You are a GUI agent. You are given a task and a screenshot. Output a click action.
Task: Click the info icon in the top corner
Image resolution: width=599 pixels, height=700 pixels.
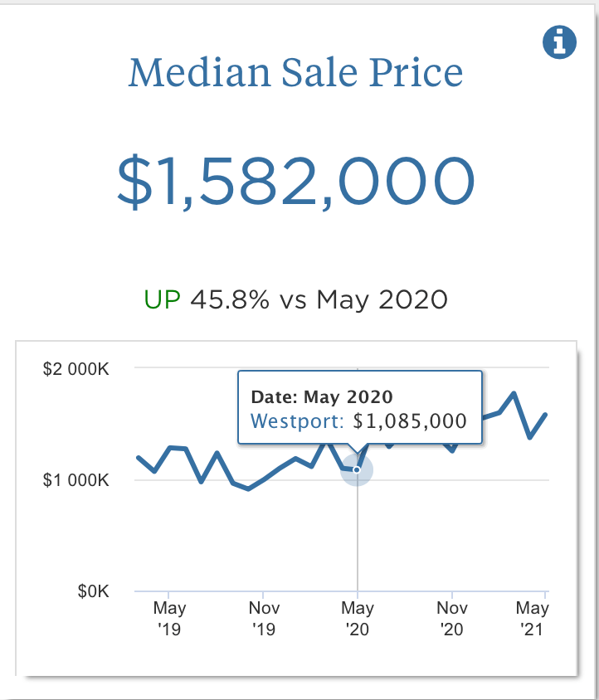point(560,41)
